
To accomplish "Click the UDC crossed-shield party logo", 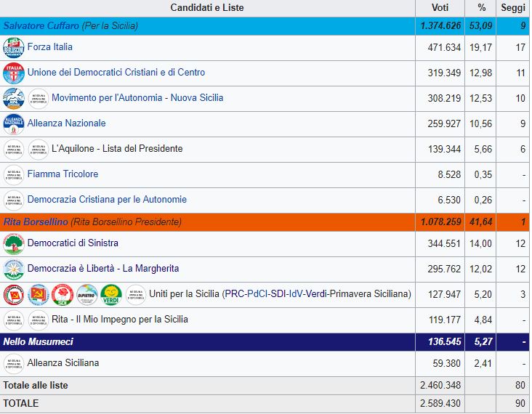I will coord(14,73).
